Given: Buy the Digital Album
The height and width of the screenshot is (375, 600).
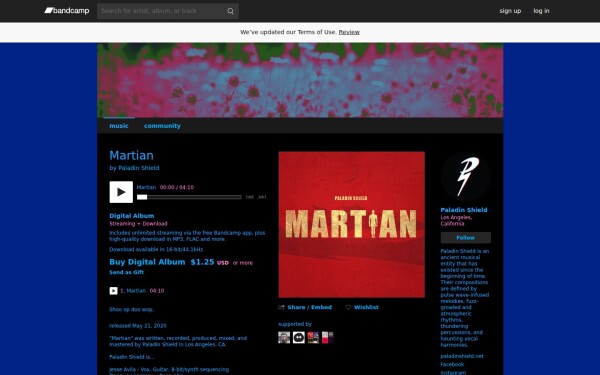Looking at the screenshot, I should pyautogui.click(x=147, y=262).
